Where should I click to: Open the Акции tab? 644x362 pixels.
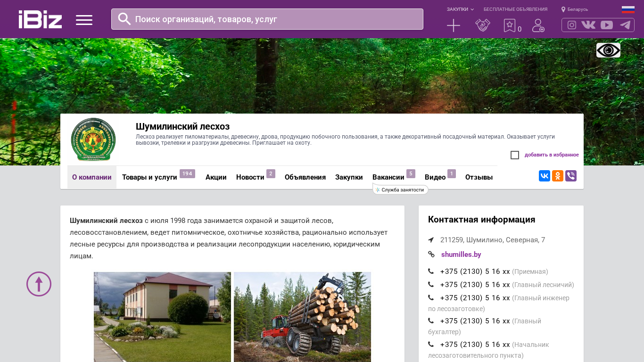point(216,177)
